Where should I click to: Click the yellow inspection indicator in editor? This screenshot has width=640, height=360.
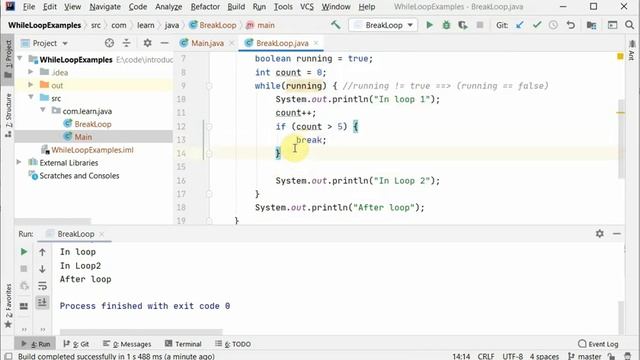[x=620, y=56]
